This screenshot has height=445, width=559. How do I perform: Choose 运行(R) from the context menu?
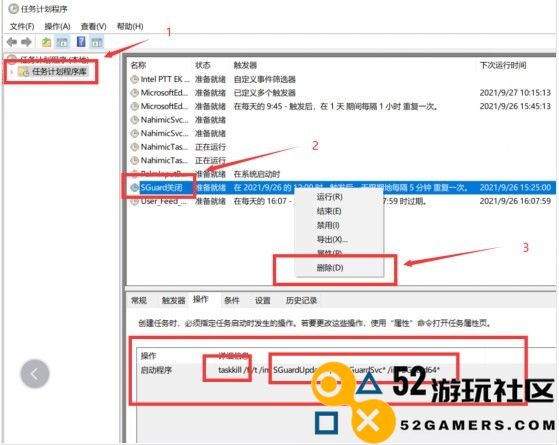point(329,197)
